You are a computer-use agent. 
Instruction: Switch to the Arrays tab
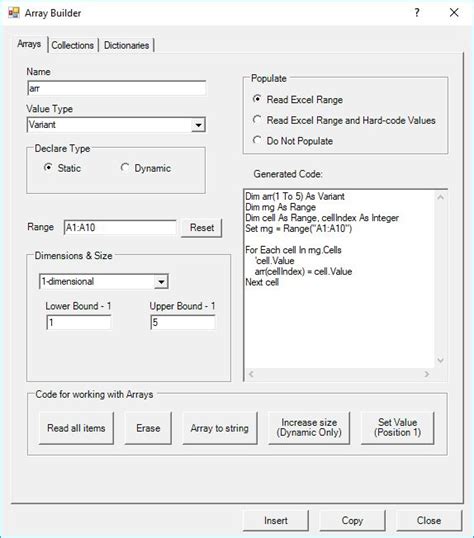pos(30,44)
